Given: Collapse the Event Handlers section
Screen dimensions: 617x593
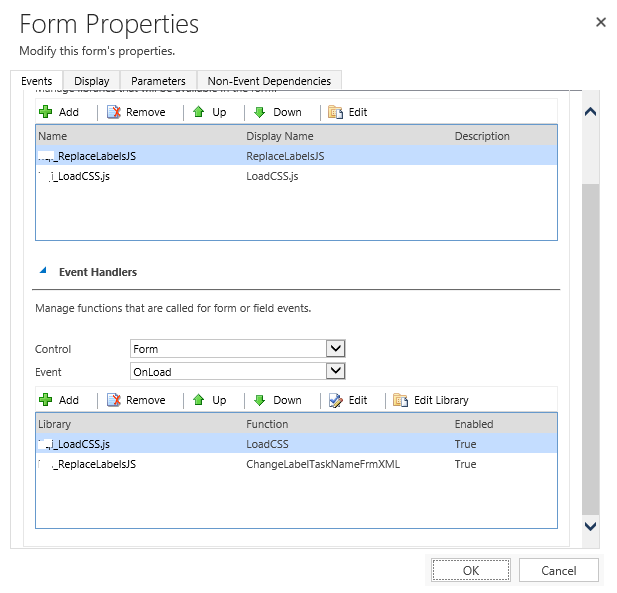Looking at the screenshot, I should [x=43, y=271].
